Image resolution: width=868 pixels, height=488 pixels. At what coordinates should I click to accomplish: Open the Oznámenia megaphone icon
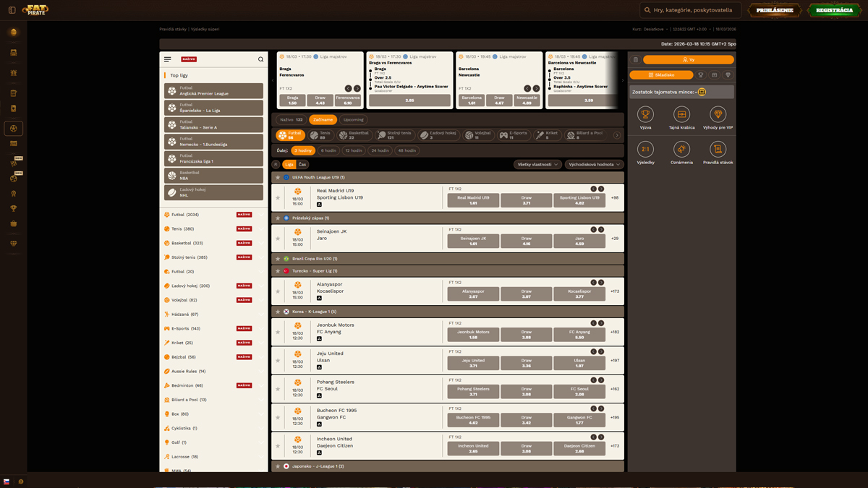point(681,149)
